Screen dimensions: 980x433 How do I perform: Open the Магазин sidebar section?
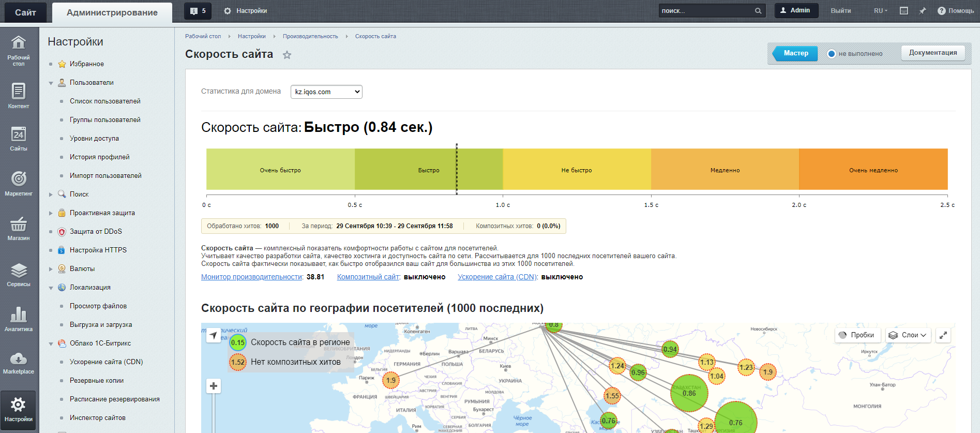tap(19, 229)
